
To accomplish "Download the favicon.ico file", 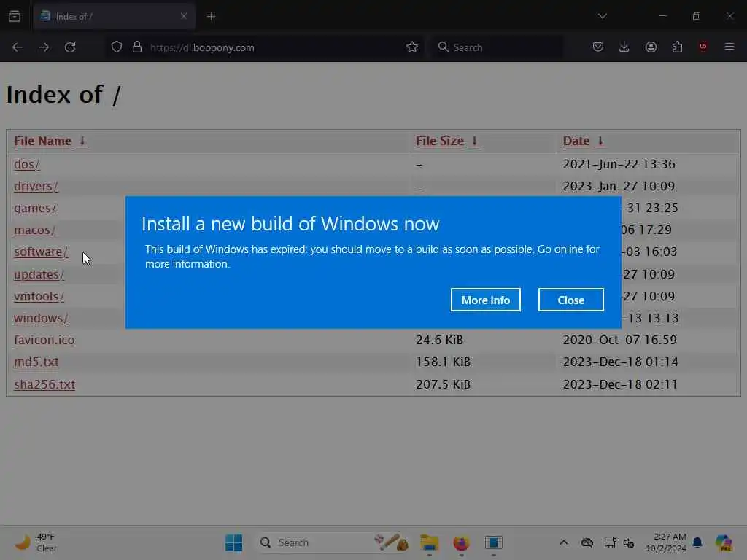I will 44,340.
